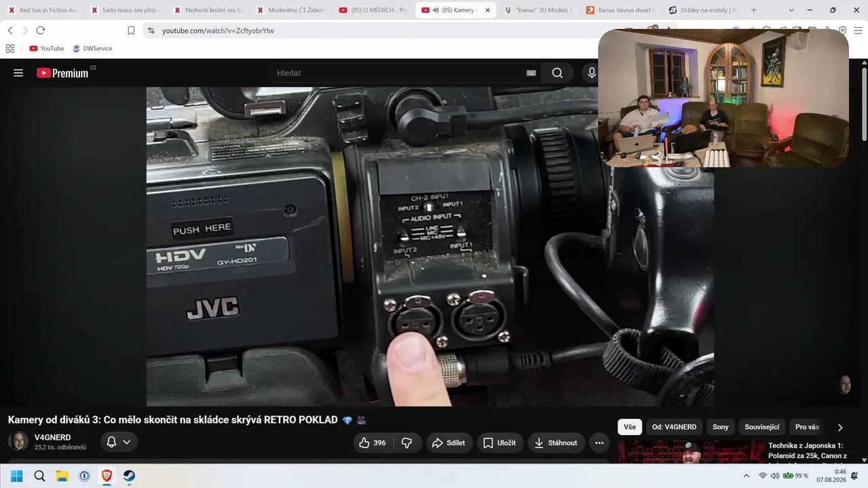
Task: Select the Vše filter chip
Action: (630, 427)
